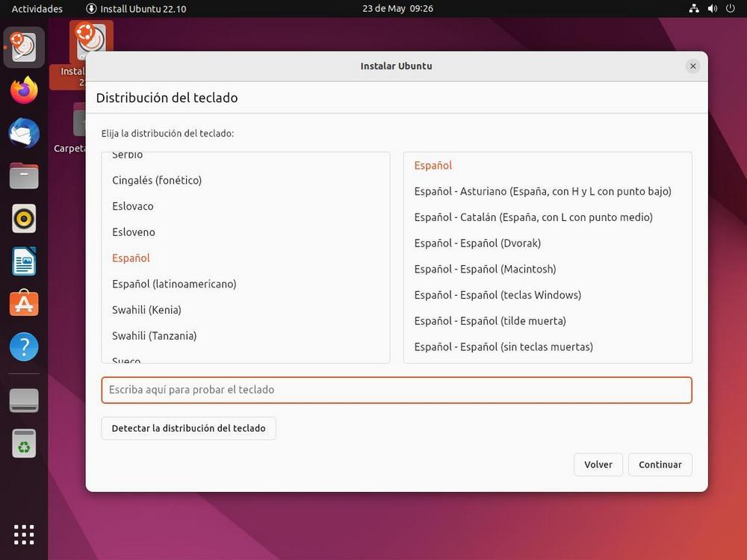The width and height of the screenshot is (747, 560).
Task: Choose the Español - Español (Dvorak) variant
Action: tap(548, 243)
